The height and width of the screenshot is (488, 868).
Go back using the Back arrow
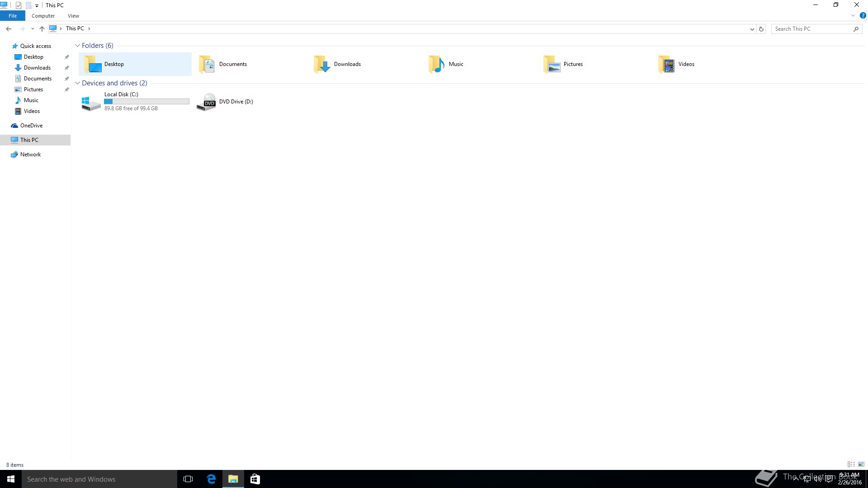coord(9,28)
